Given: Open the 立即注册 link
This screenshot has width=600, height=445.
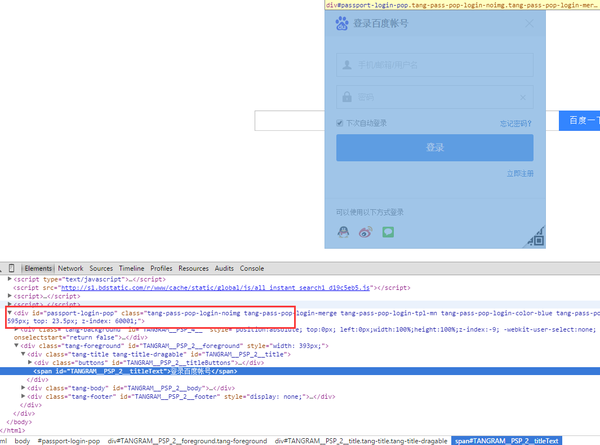Looking at the screenshot, I should [x=520, y=173].
